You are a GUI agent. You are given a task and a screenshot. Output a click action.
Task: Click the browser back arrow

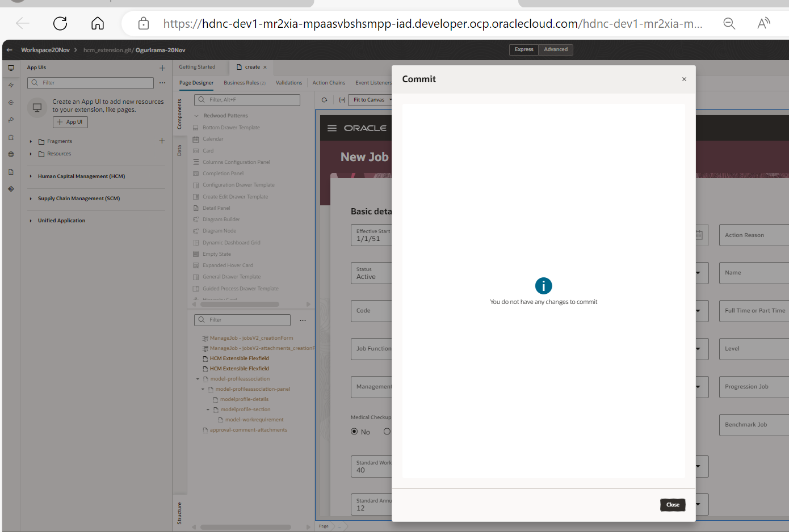[23, 23]
